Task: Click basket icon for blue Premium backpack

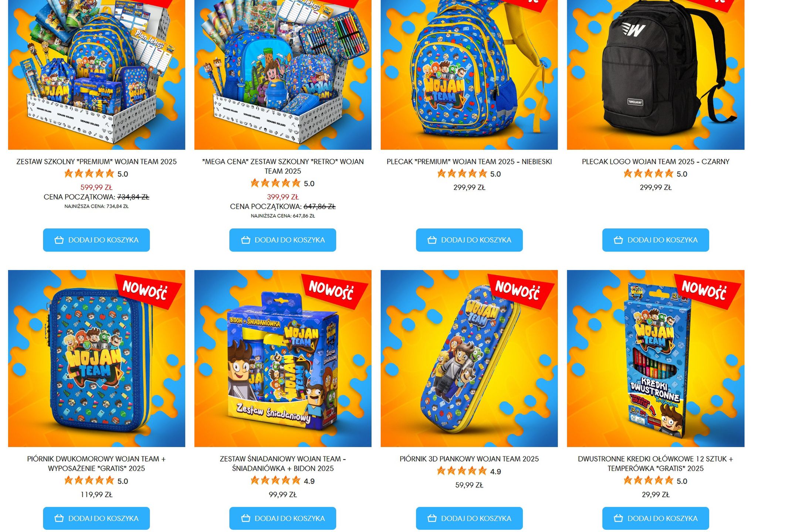Action: [432, 240]
